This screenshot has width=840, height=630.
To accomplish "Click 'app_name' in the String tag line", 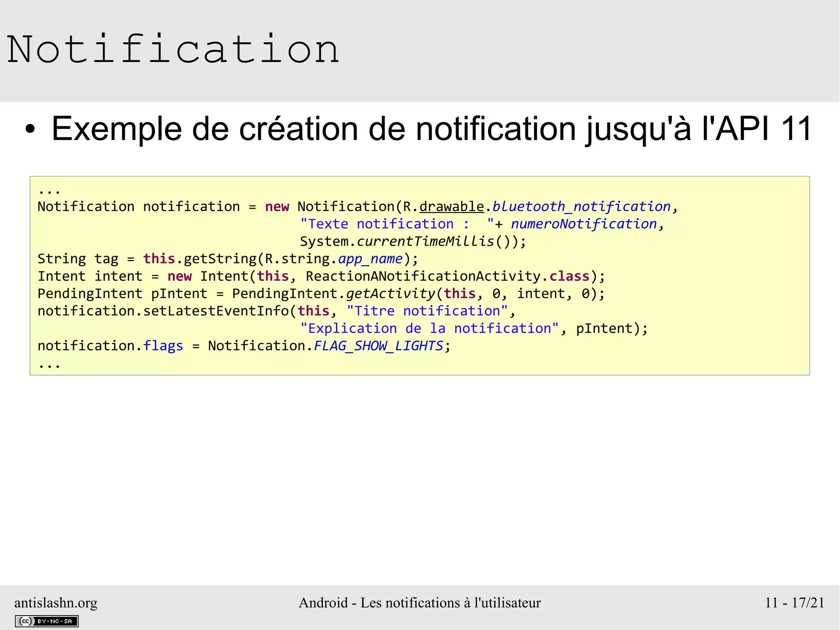I will pyautogui.click(x=370, y=259).
